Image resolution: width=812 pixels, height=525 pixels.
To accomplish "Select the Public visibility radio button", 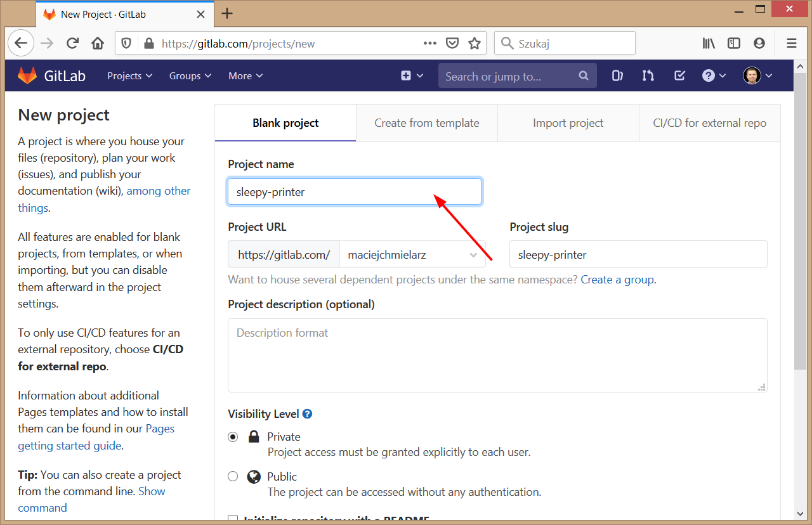I will click(x=233, y=476).
